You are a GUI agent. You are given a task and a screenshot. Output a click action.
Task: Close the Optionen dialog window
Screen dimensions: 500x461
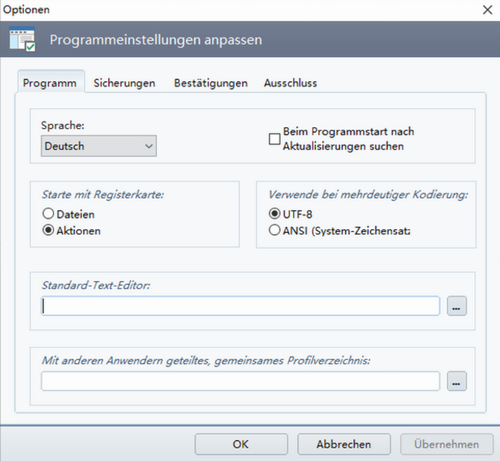click(487, 10)
